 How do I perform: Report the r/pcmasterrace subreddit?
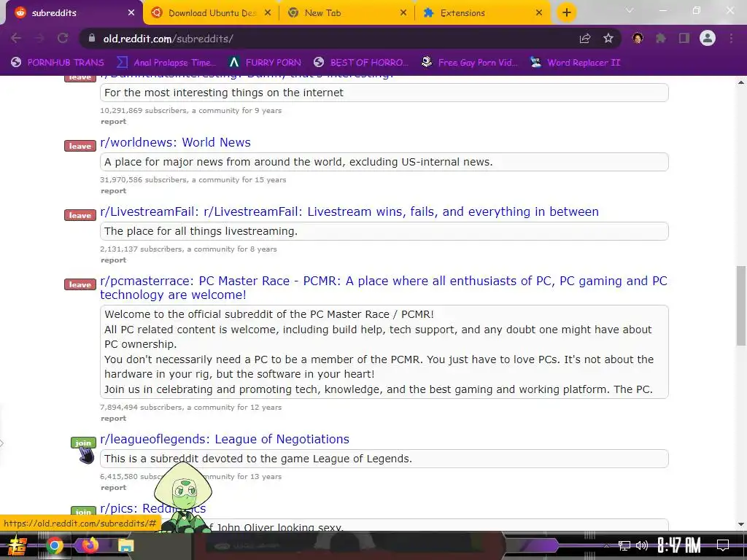[x=113, y=418]
